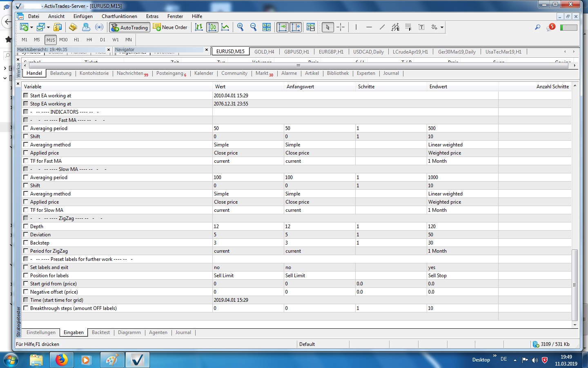Edit the Depth Wert cell showing 12
This screenshot has width=588, height=368.
[x=248, y=226]
